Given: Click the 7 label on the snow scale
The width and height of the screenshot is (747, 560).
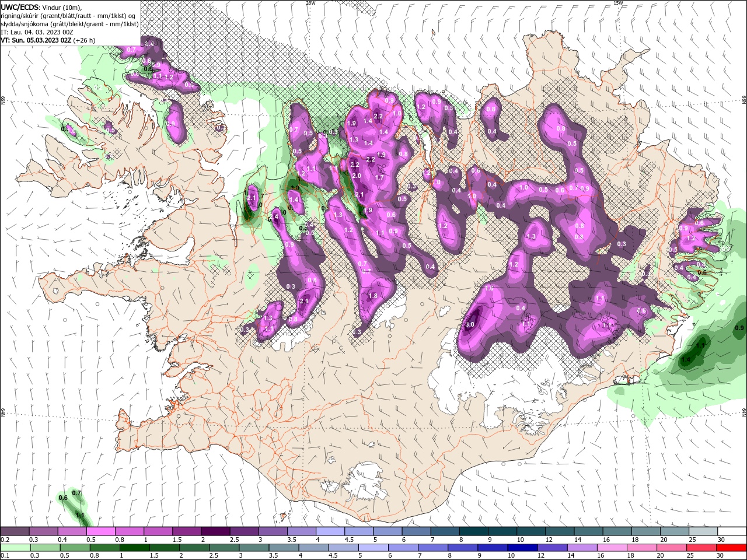Looking at the screenshot, I should (x=431, y=540).
